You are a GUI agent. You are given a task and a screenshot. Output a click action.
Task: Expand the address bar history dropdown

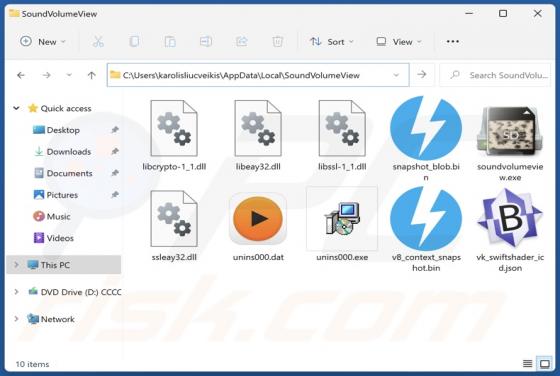pyautogui.click(x=396, y=75)
